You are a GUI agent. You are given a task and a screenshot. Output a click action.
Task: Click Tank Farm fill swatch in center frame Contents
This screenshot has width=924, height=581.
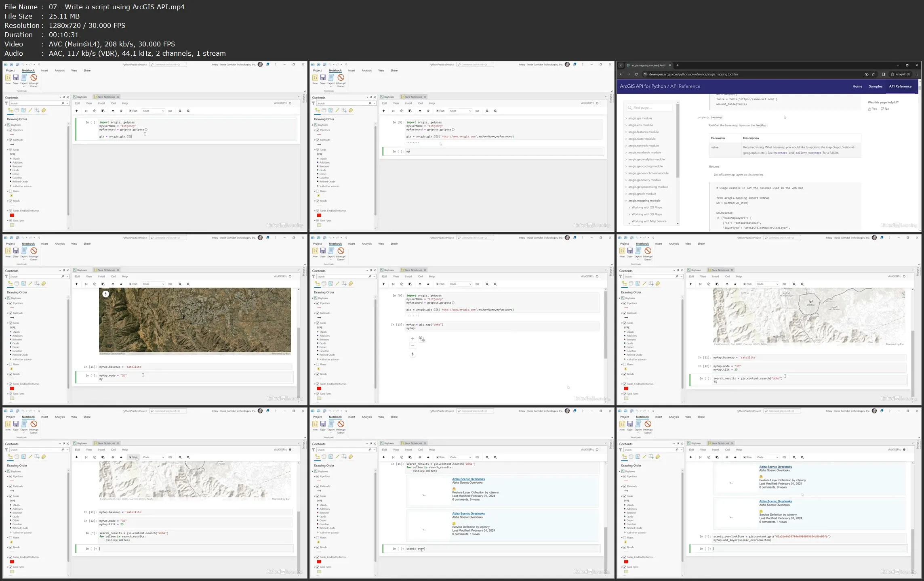(x=319, y=399)
